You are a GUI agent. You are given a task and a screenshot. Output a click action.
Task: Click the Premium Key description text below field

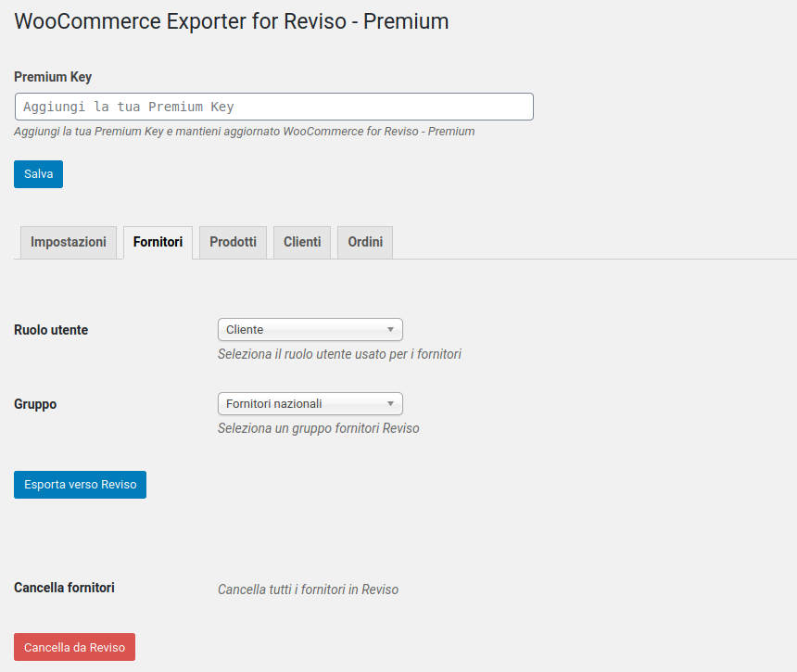coord(245,131)
